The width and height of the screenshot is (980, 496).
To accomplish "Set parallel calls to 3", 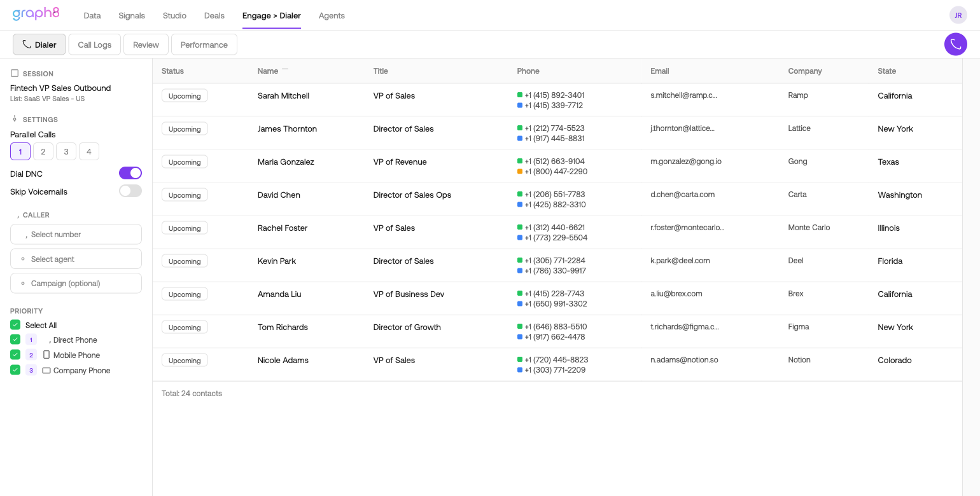I will click(66, 151).
